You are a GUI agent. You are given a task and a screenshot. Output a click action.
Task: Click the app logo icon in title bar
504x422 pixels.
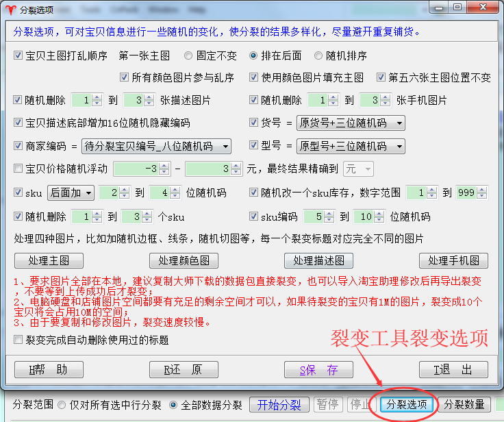[x=9, y=9]
